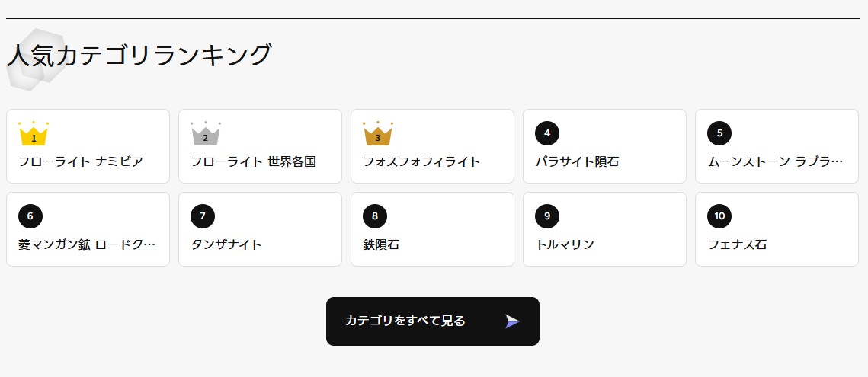This screenshot has height=377, width=868.
Task: Click the silver crown rank 2 icon
Action: 206,135
